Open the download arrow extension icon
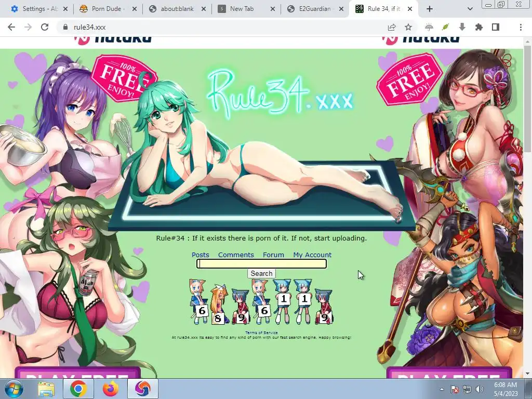 462,27
